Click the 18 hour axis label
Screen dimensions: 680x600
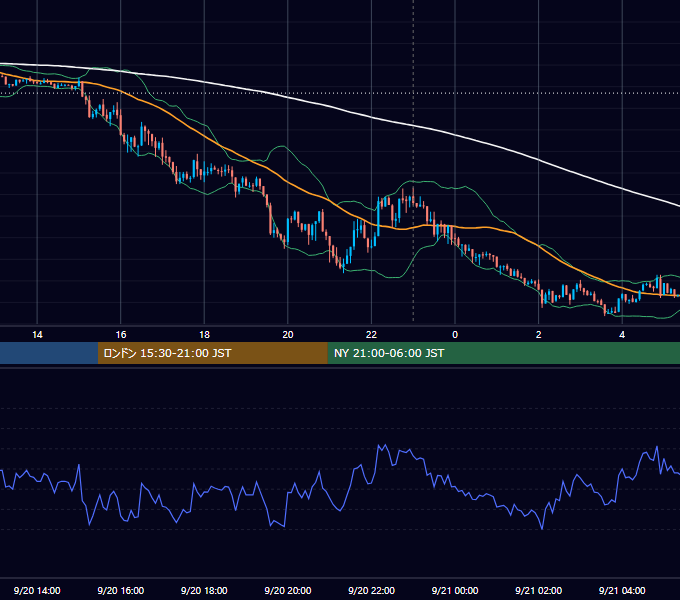204,335
